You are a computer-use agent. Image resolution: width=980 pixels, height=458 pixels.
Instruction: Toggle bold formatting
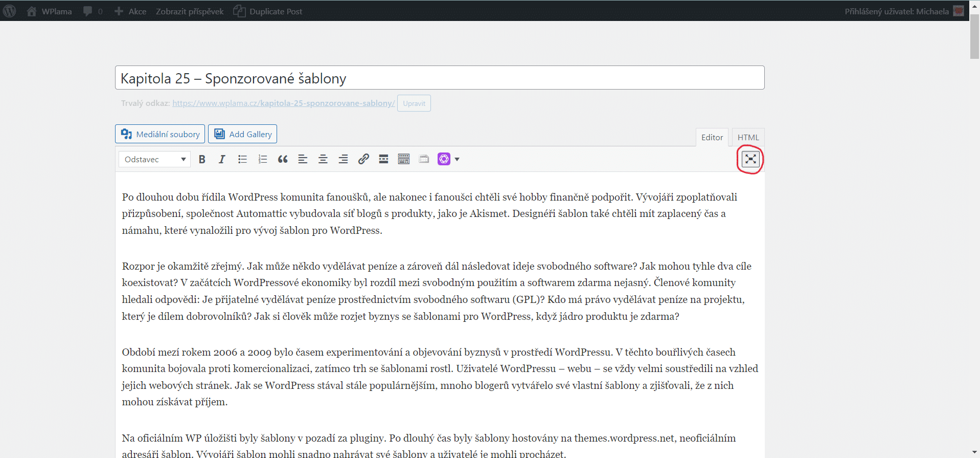click(202, 159)
